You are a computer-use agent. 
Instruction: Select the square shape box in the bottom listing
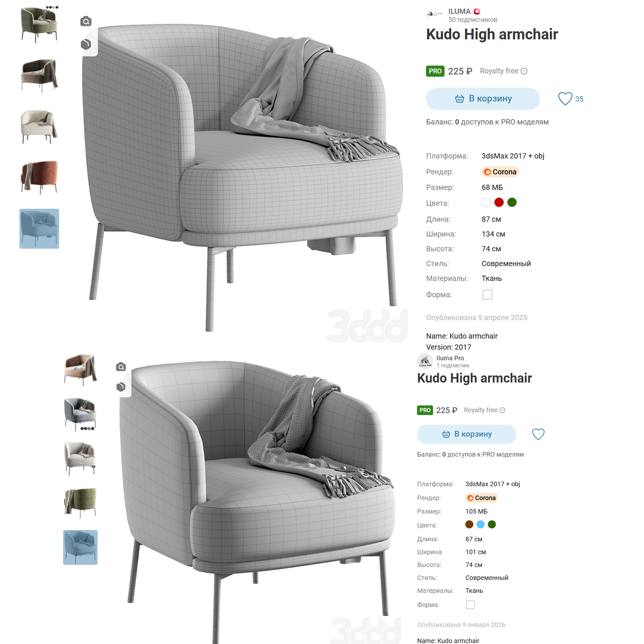[470, 605]
